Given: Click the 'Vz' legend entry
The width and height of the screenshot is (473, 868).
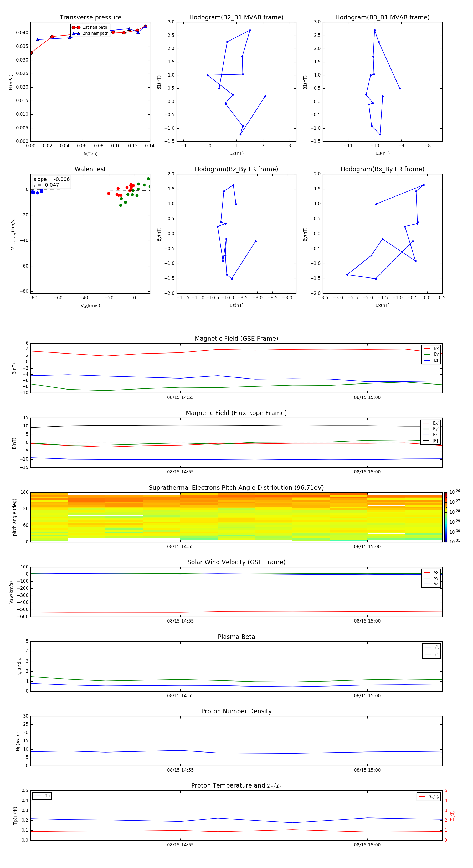Looking at the screenshot, I should (431, 584).
